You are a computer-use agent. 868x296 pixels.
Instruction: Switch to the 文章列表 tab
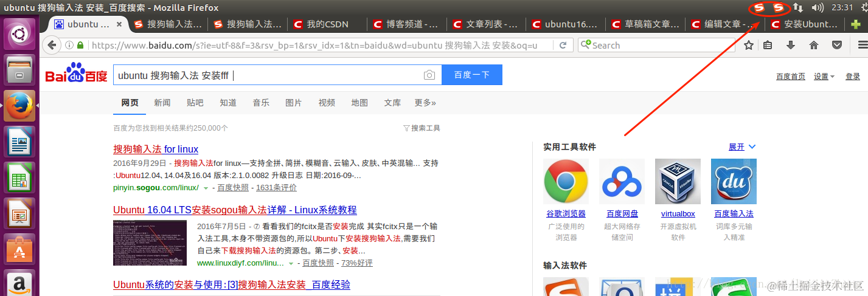(487, 24)
